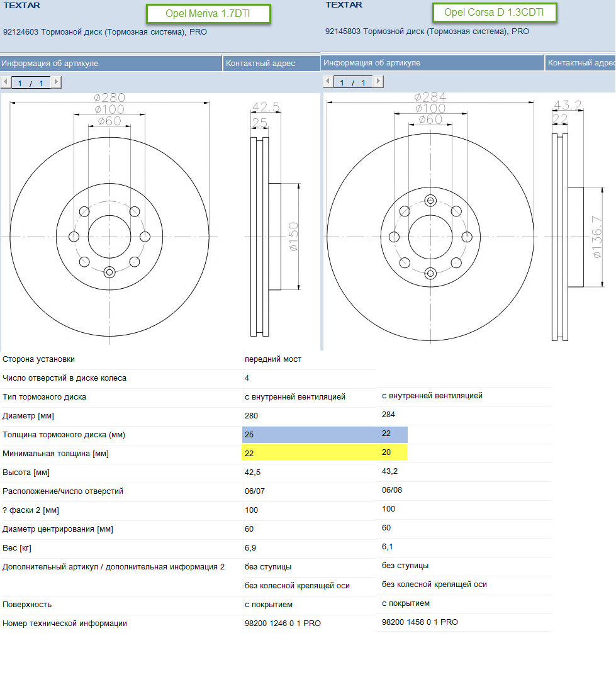
Task: Click height value 42,5
Action: tap(252, 473)
